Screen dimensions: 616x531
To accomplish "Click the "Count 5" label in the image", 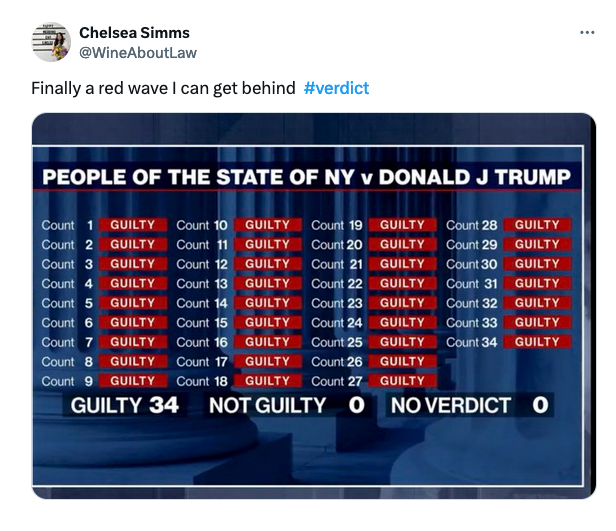I will (68, 303).
